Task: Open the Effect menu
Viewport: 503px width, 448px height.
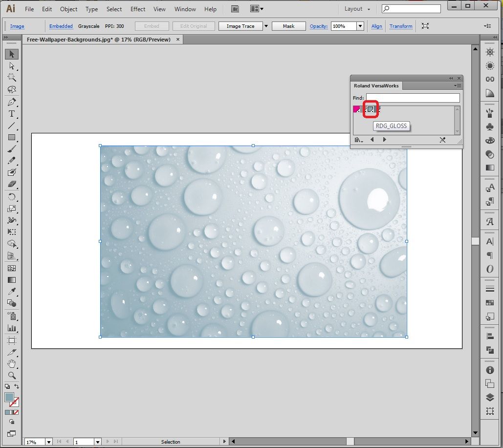Action: (x=137, y=9)
